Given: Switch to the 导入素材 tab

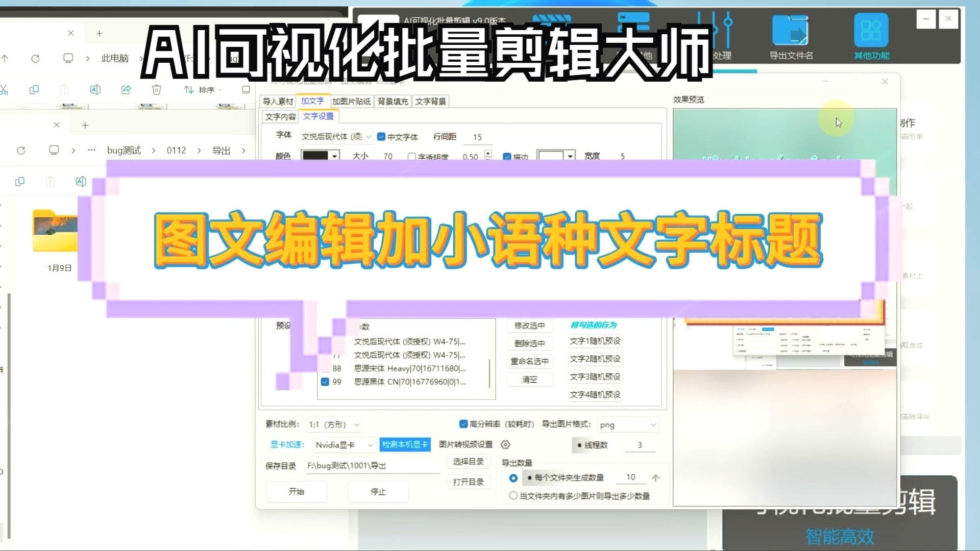Looking at the screenshot, I should [x=278, y=102].
